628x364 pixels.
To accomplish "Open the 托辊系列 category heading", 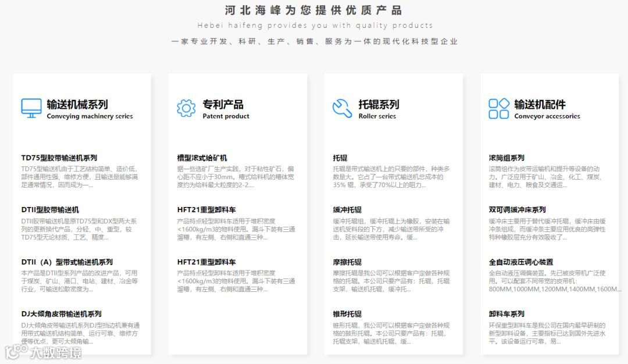I will tap(379, 105).
